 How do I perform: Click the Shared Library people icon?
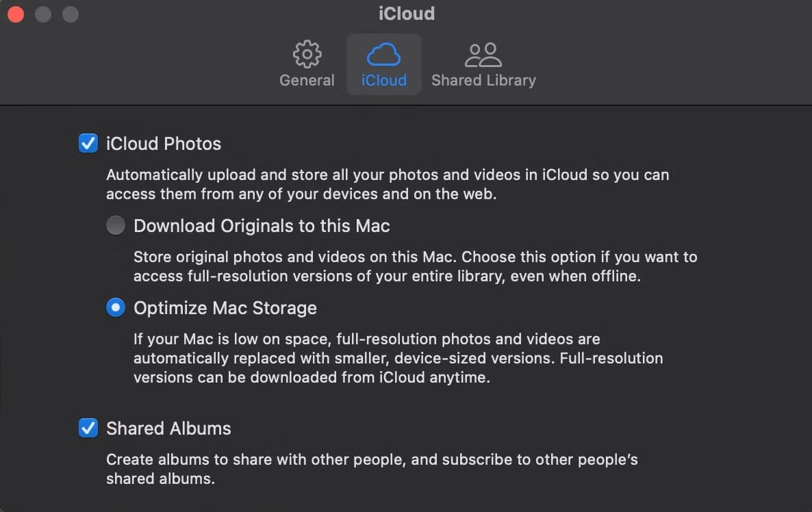483,54
